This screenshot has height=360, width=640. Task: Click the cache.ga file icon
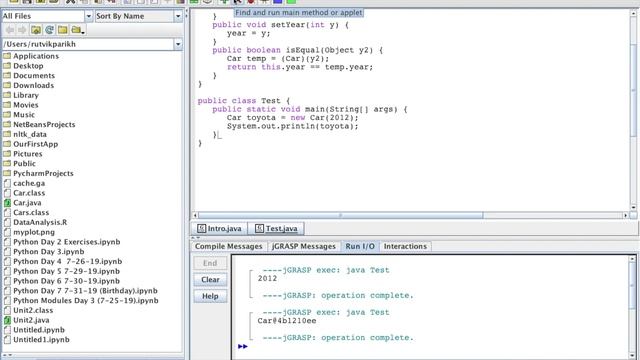tap(7, 183)
